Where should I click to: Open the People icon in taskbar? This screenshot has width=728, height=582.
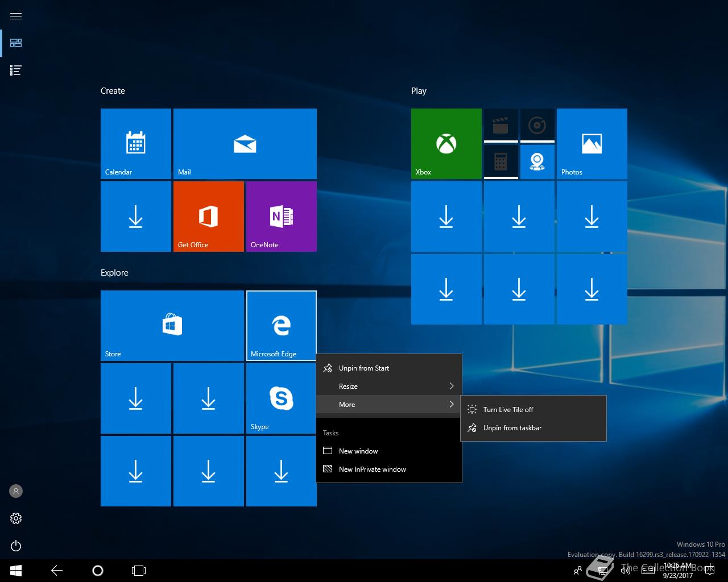pos(578,571)
